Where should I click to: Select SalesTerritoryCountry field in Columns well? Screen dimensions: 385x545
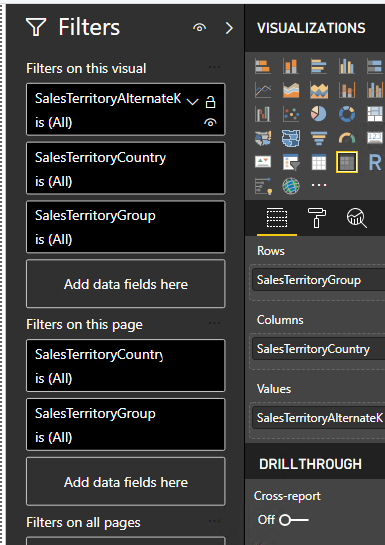(x=319, y=349)
